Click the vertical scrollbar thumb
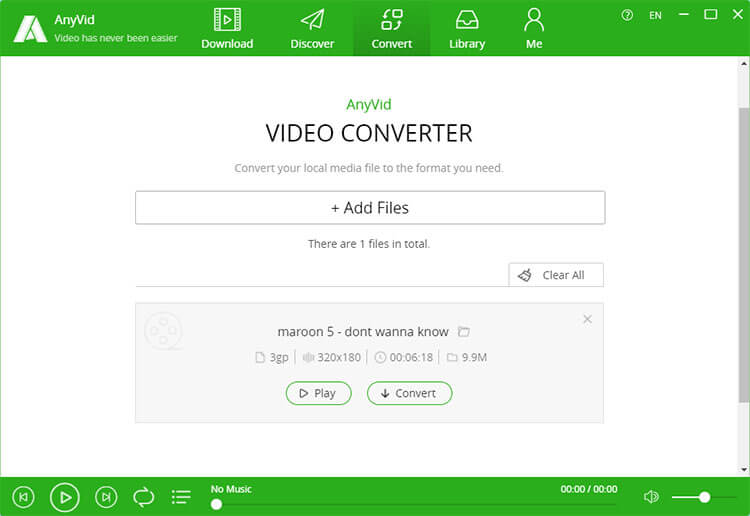 [x=744, y=254]
